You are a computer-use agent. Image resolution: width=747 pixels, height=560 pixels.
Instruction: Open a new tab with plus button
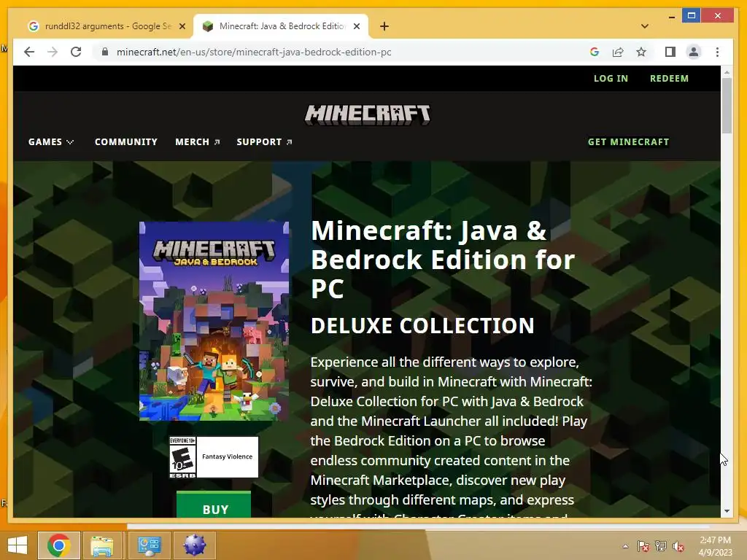(384, 26)
